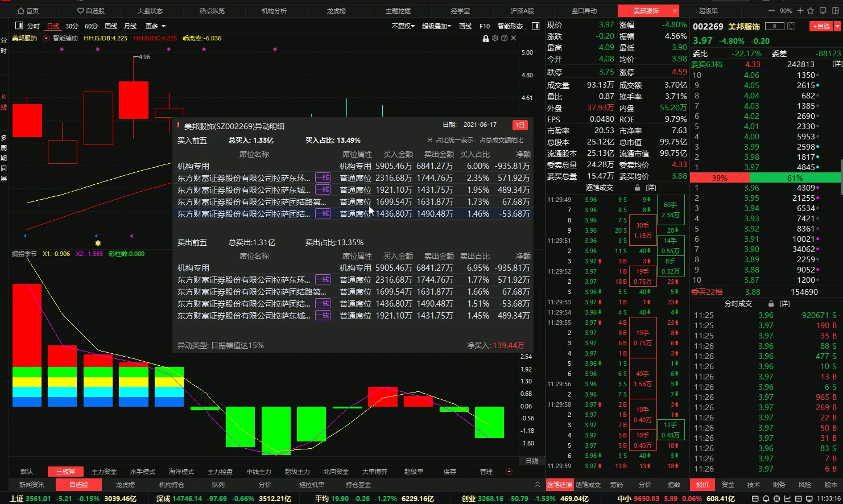Click the R badge next to 美邦服饰
The height and width of the screenshot is (504, 843).
point(774,26)
